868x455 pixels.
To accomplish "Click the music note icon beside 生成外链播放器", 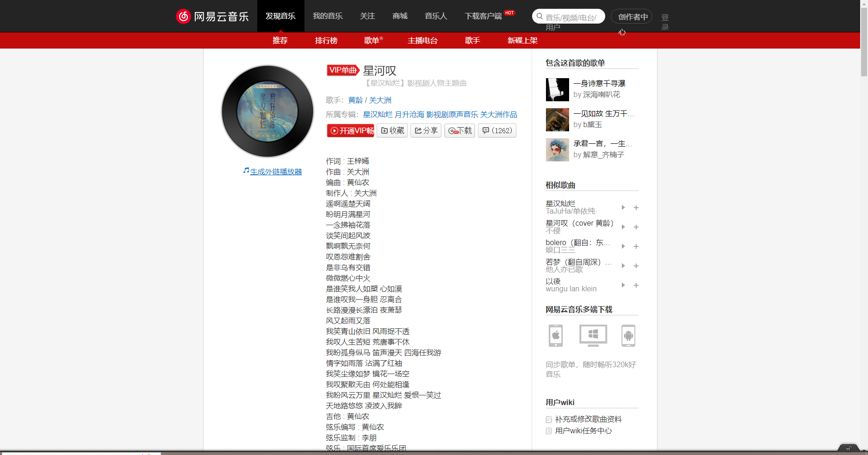I will [246, 170].
